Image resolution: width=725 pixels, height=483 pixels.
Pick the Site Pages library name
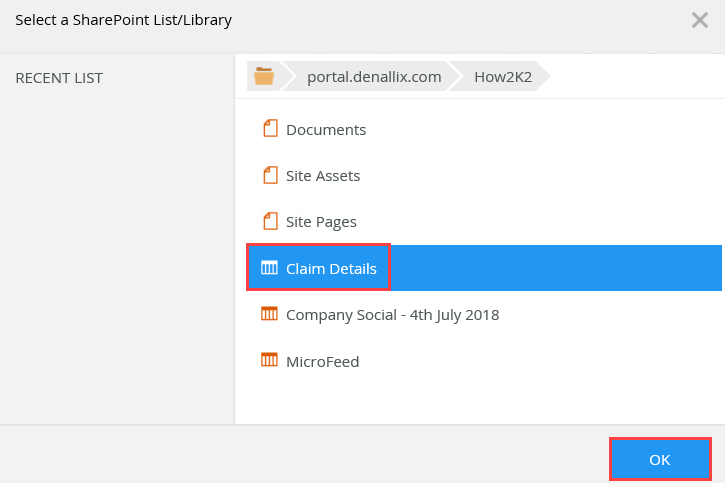(x=321, y=221)
